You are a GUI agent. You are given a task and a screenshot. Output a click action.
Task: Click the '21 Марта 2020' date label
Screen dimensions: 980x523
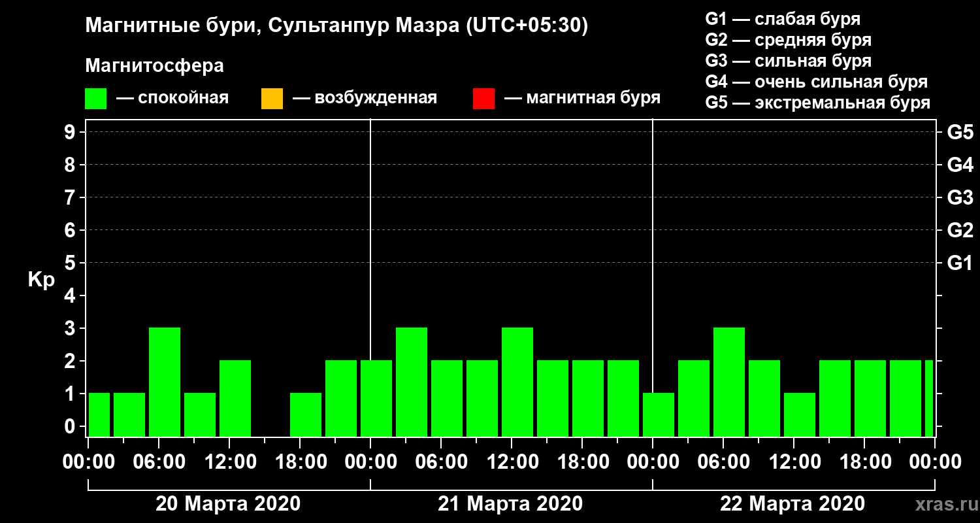510,504
